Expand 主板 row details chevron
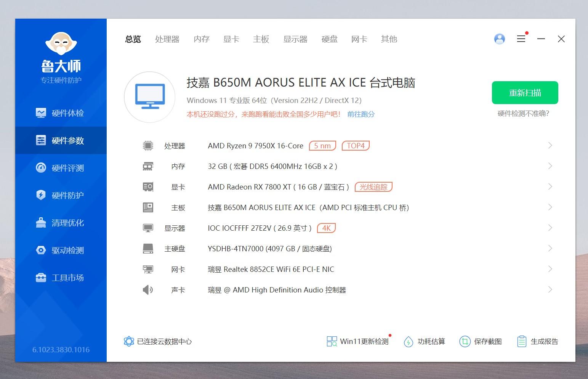The height and width of the screenshot is (379, 588). [550, 207]
